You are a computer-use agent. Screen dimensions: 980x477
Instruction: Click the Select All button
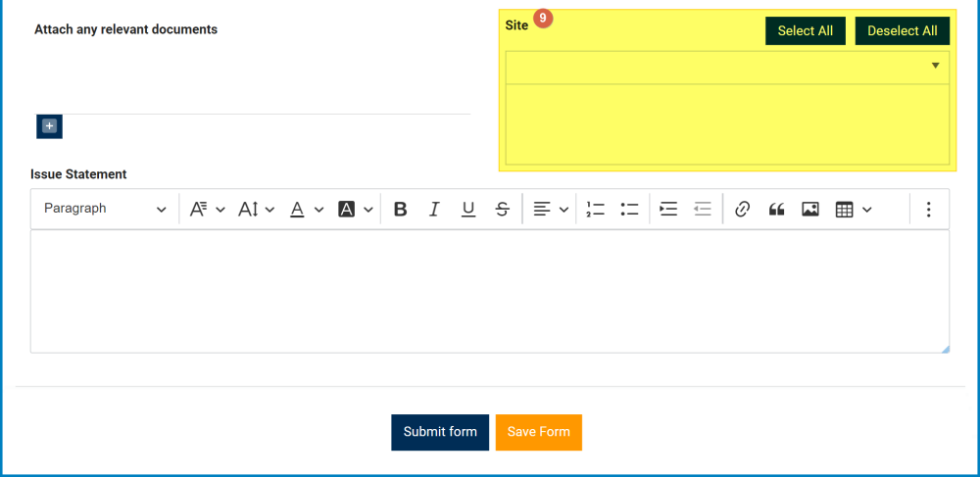[x=806, y=30]
